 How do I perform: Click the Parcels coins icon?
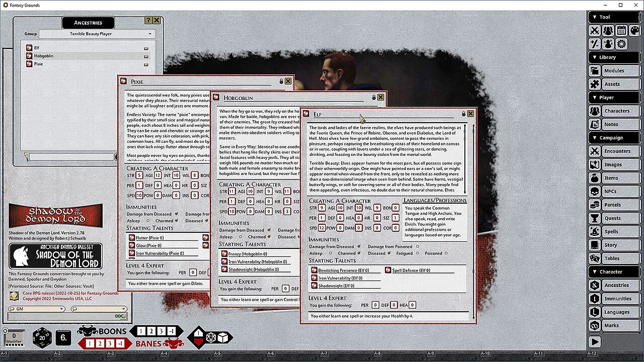tap(595, 205)
